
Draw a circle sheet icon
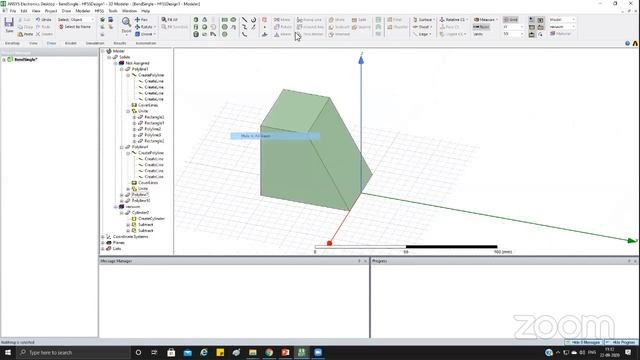[x=224, y=27]
